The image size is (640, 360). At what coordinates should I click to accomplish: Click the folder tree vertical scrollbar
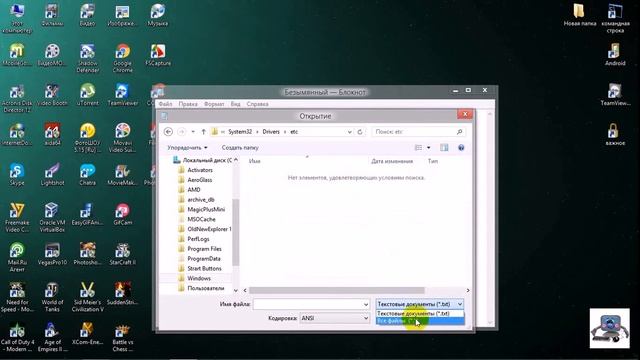click(x=236, y=233)
